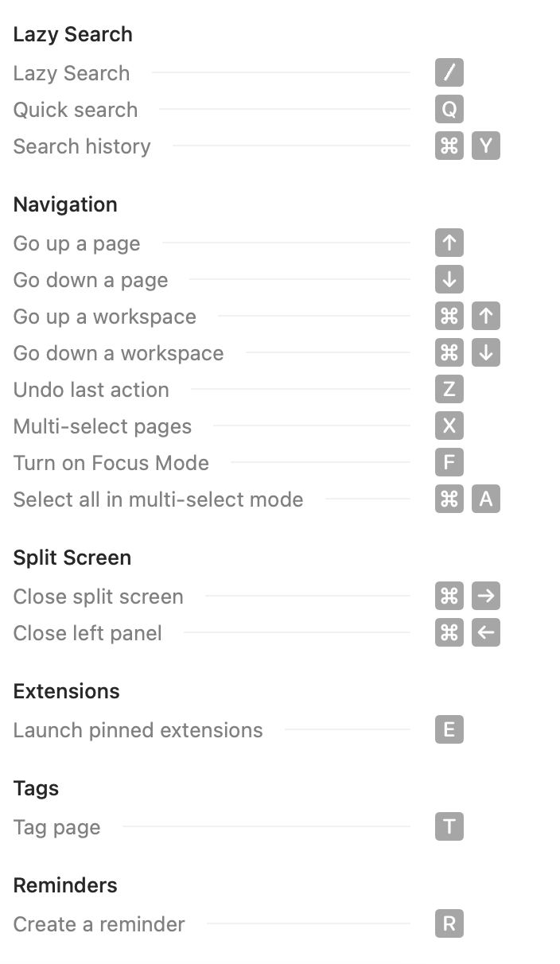Click the R key icon for Create a reminder
The width and height of the screenshot is (560, 964).
point(449,924)
